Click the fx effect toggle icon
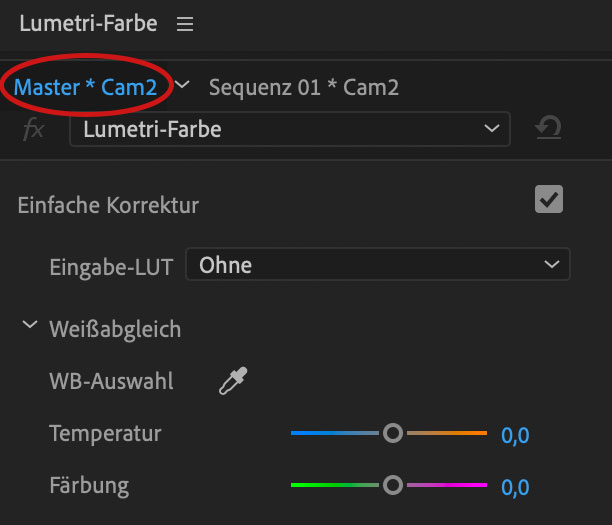 coord(33,129)
